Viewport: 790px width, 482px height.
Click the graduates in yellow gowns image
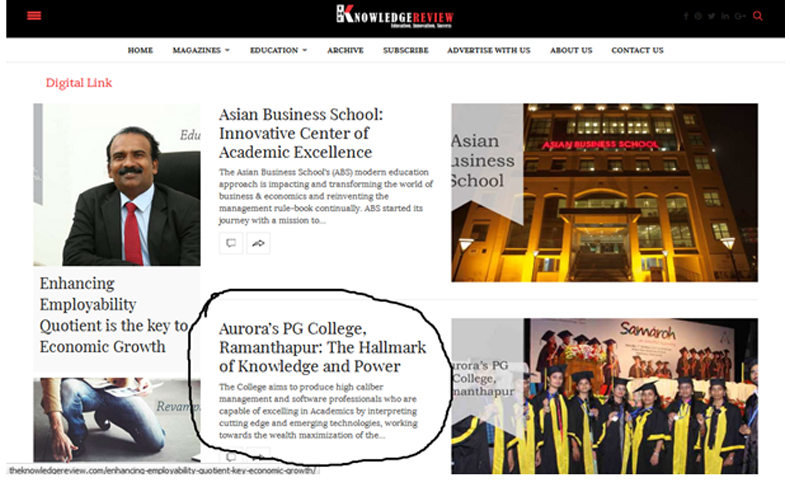[604, 396]
